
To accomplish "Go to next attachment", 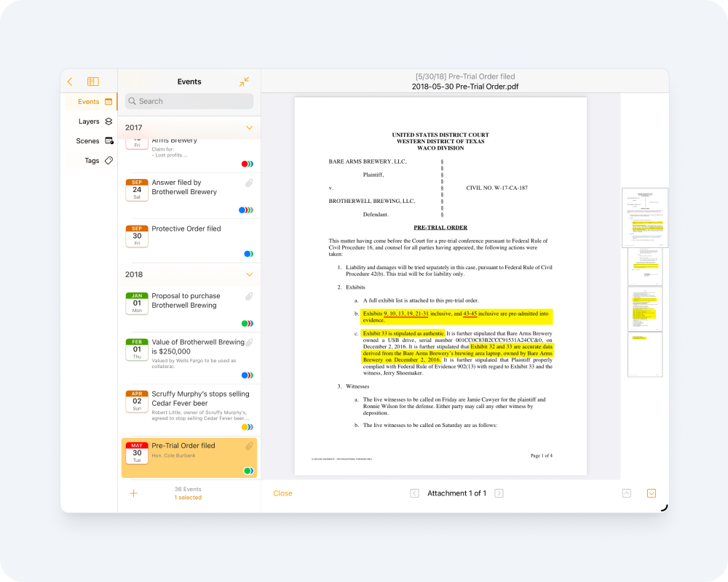I will (499, 493).
